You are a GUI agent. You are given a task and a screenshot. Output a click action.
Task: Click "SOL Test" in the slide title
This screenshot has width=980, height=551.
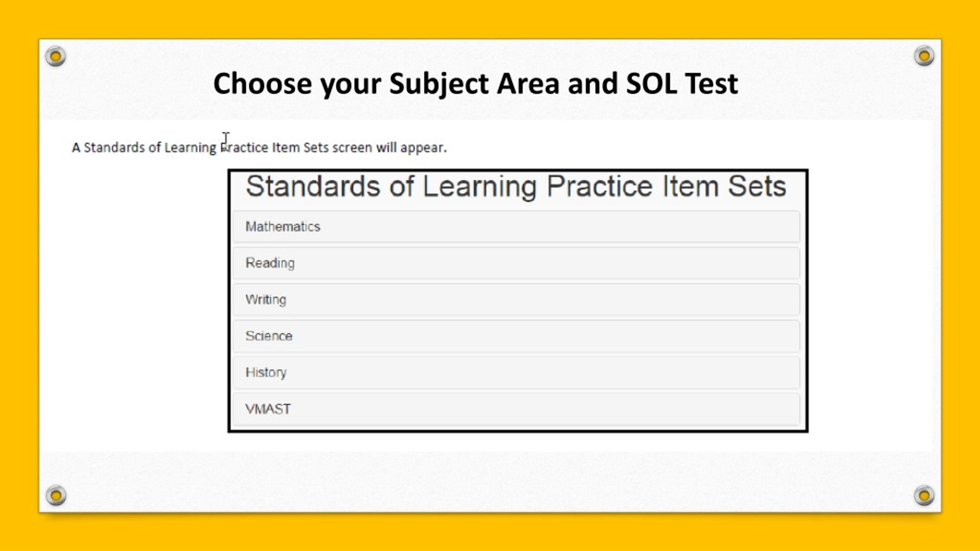click(x=682, y=83)
